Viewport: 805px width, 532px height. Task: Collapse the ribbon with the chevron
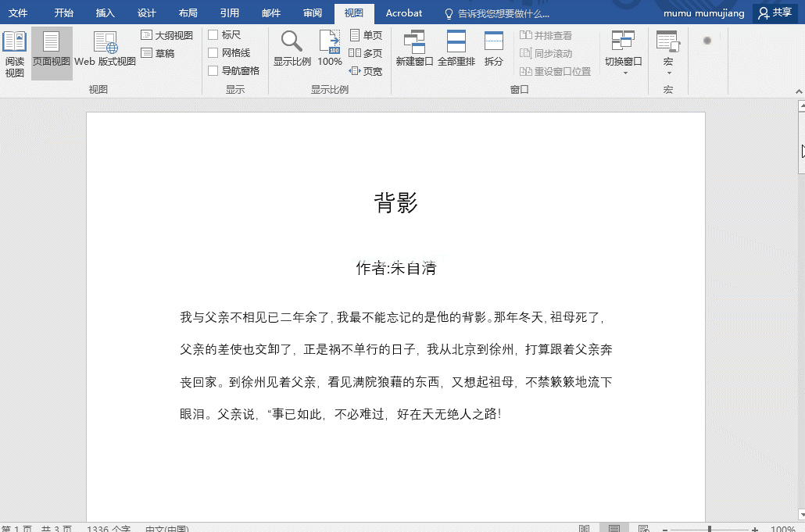coord(799,91)
